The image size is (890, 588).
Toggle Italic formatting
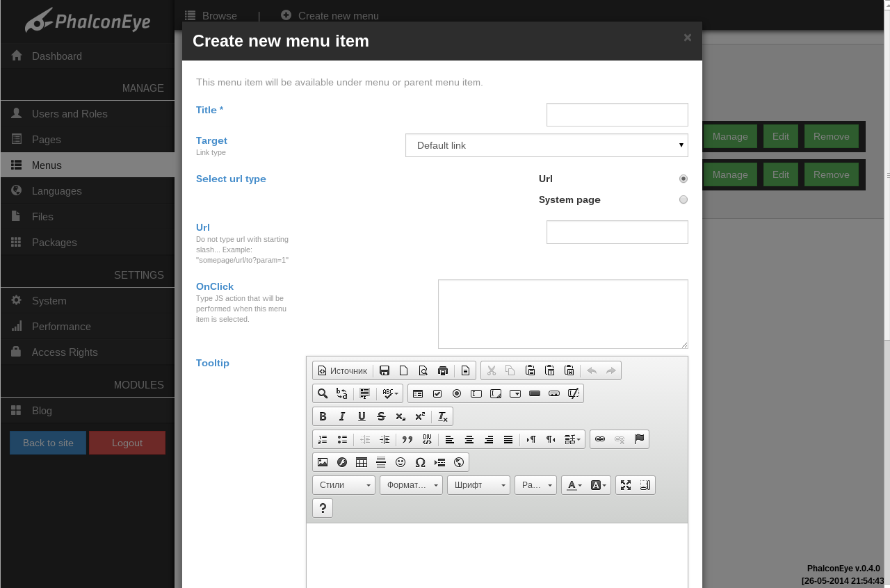pyautogui.click(x=342, y=416)
